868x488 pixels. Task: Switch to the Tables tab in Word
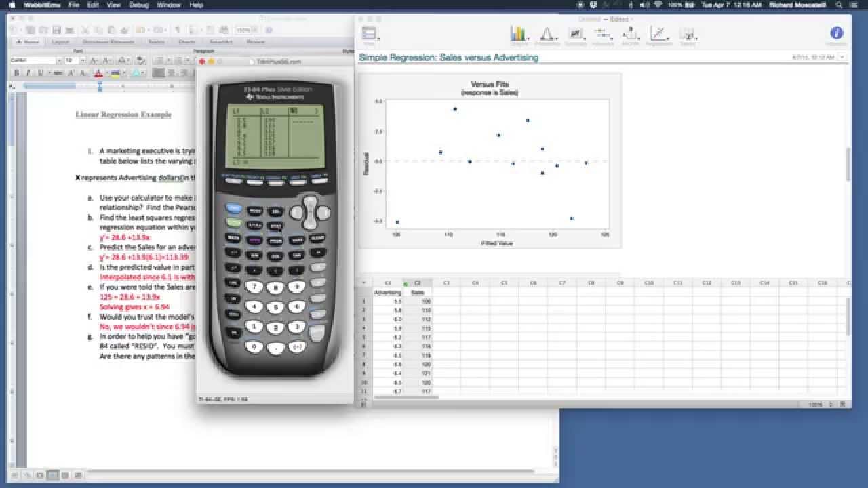(x=156, y=41)
